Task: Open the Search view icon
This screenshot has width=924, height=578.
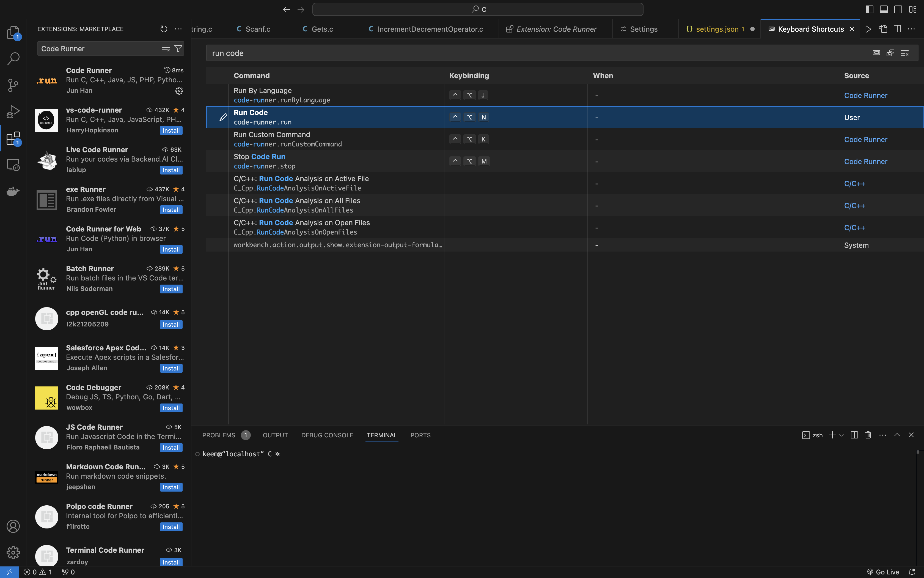Action: tap(13, 58)
